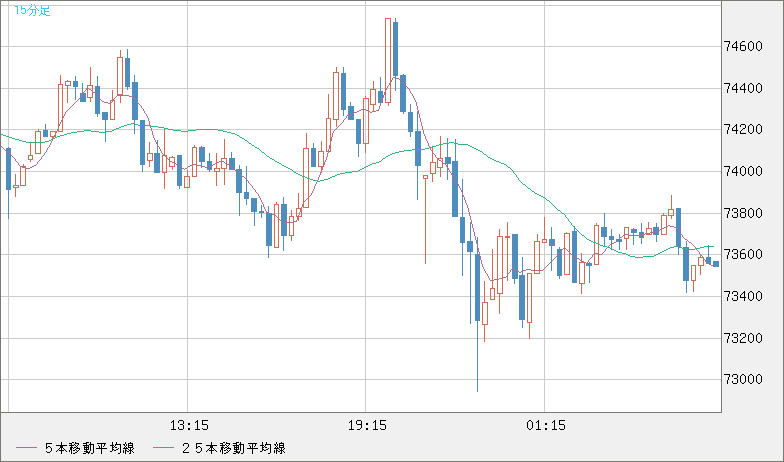The width and height of the screenshot is (784, 462).
Task: Click the 73000 price axis label
Action: point(744,380)
